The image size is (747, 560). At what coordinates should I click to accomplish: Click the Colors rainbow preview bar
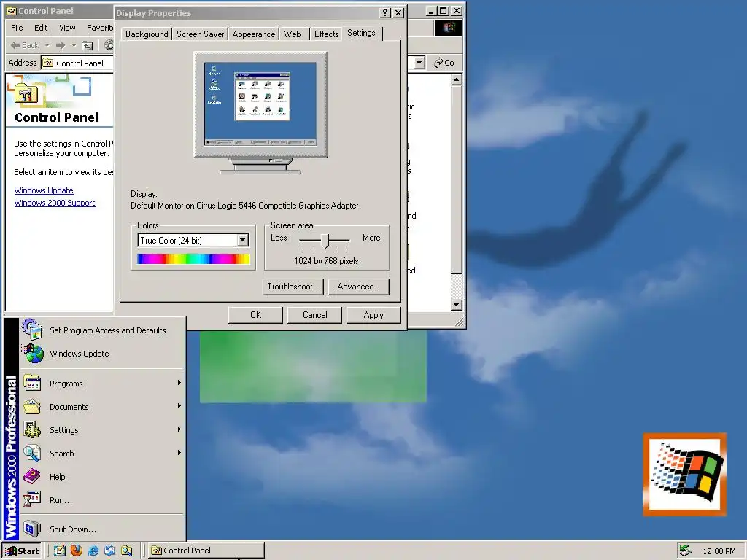[x=193, y=259]
